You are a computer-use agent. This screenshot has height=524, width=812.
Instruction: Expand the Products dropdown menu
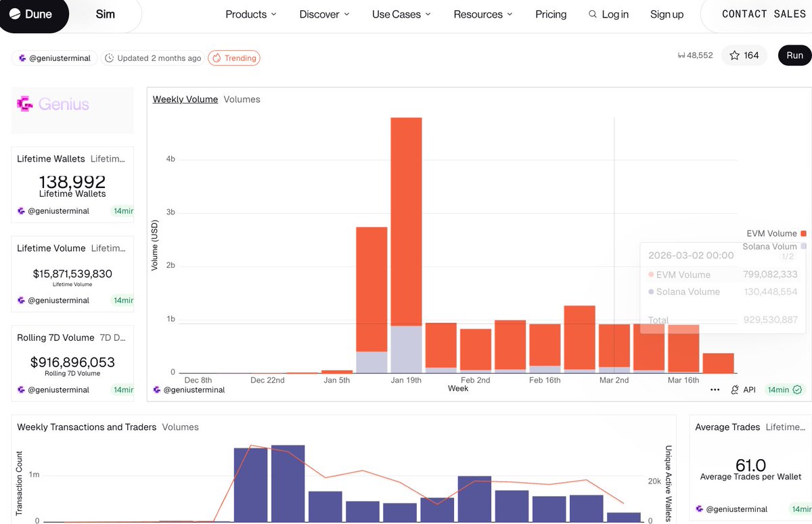250,14
